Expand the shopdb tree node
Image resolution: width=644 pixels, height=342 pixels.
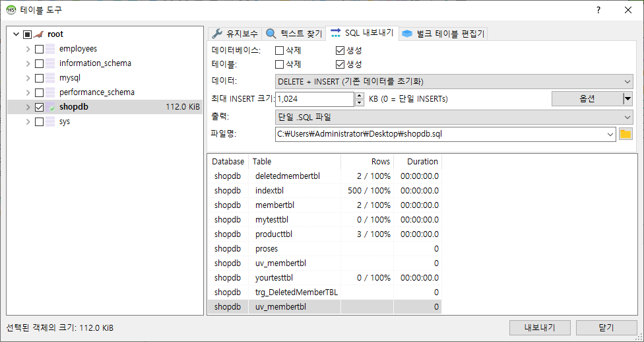(x=28, y=107)
